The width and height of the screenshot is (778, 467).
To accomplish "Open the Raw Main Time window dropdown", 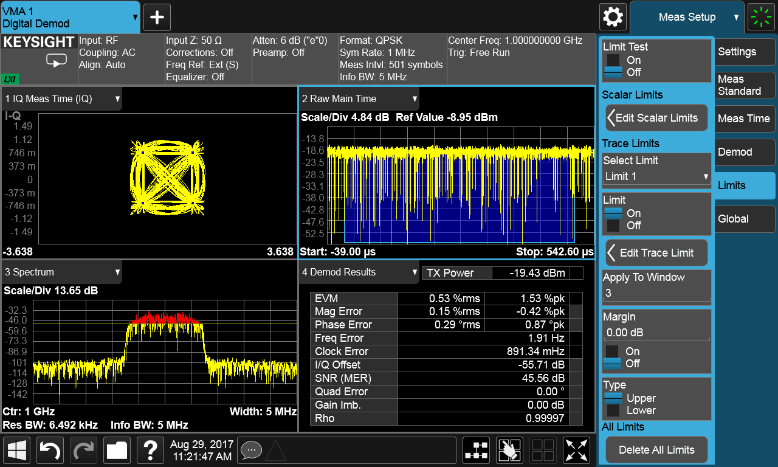I will point(360,99).
